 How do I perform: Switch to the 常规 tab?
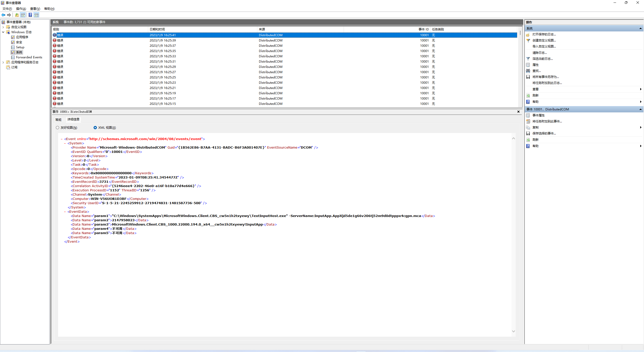(x=58, y=120)
